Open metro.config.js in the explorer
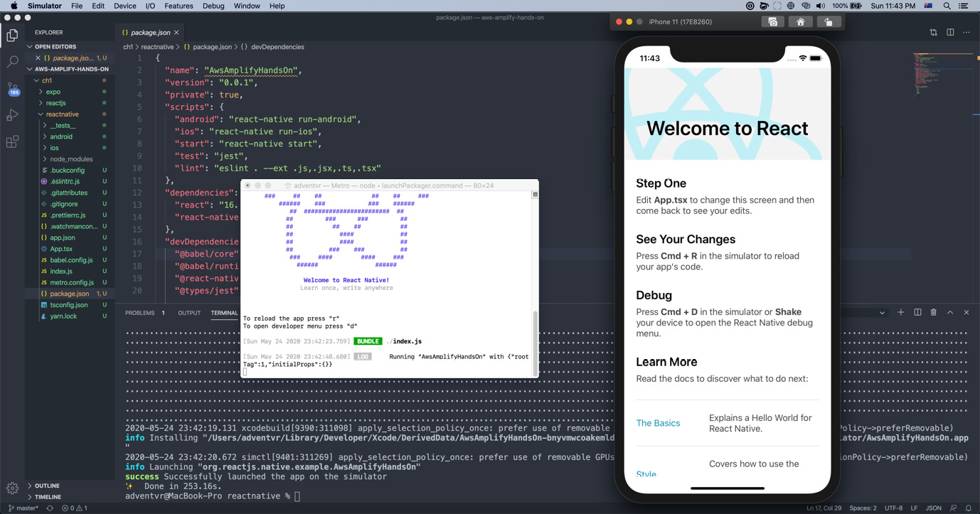 [70, 282]
